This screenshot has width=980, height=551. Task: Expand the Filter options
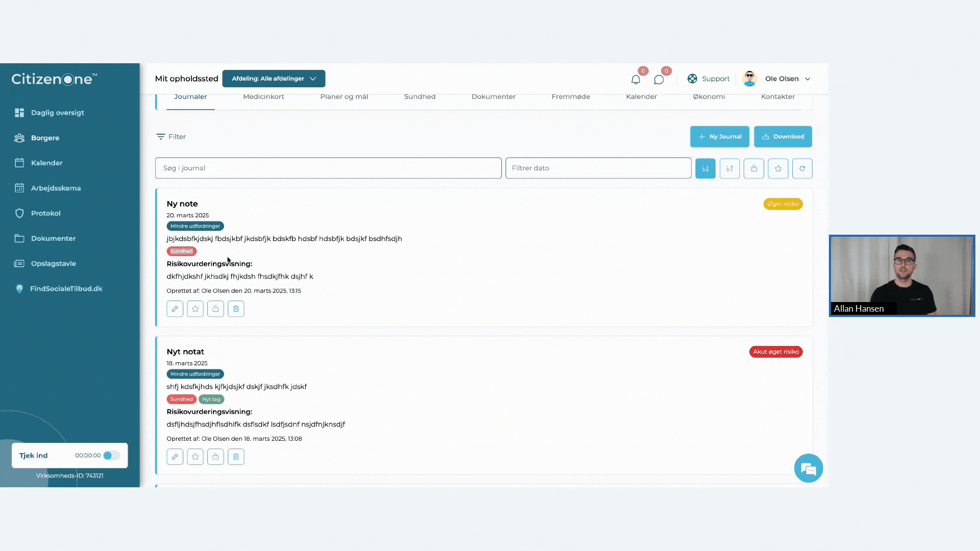click(171, 137)
